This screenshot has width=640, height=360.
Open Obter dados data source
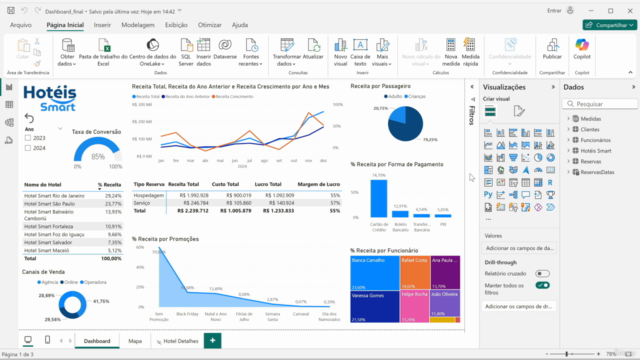click(67, 52)
